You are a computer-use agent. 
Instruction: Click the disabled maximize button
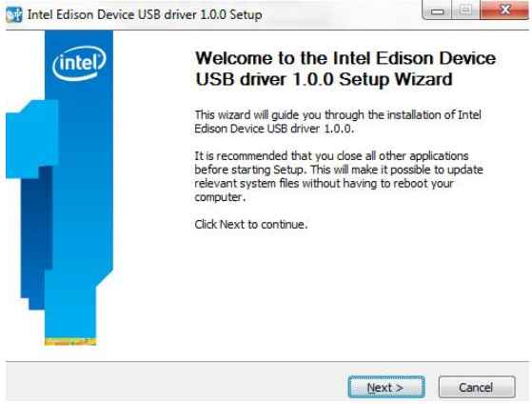(465, 10)
